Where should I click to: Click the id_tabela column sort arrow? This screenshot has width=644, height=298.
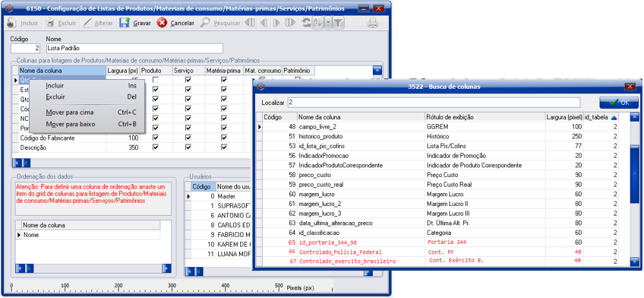click(614, 118)
